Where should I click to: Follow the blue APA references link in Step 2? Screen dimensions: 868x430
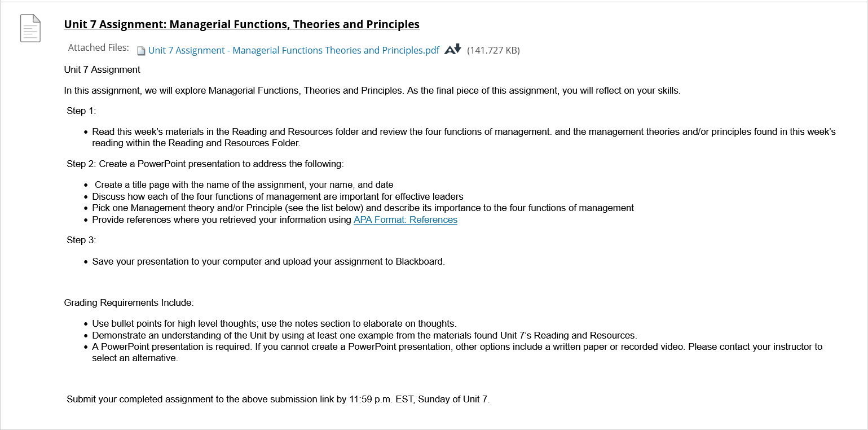(405, 220)
